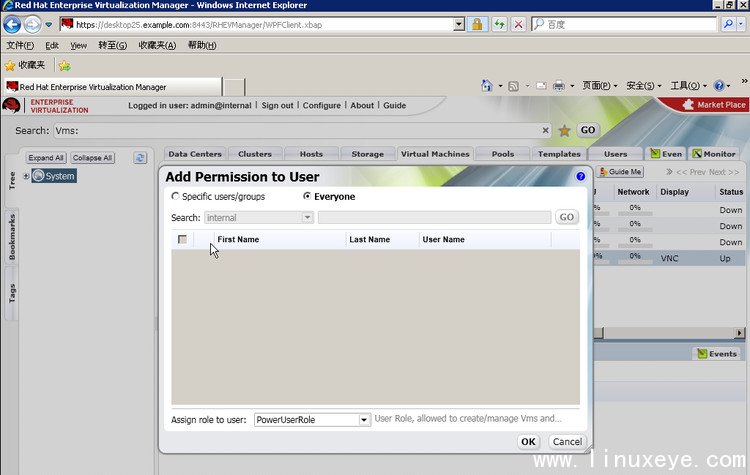The image size is (750, 475).
Task: Clear the main search with X icon
Action: point(545,130)
